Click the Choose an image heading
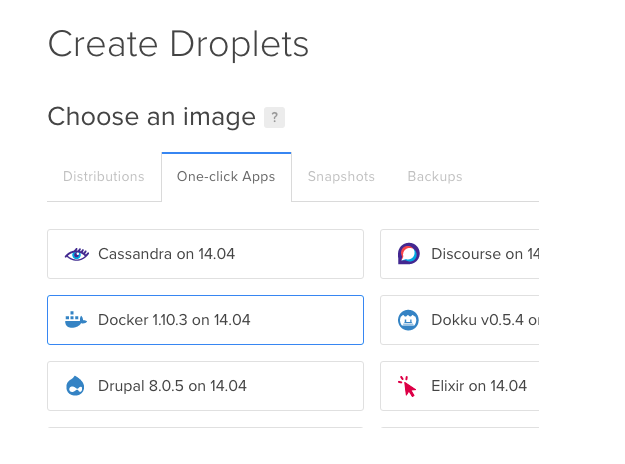The image size is (625, 464). click(x=152, y=117)
